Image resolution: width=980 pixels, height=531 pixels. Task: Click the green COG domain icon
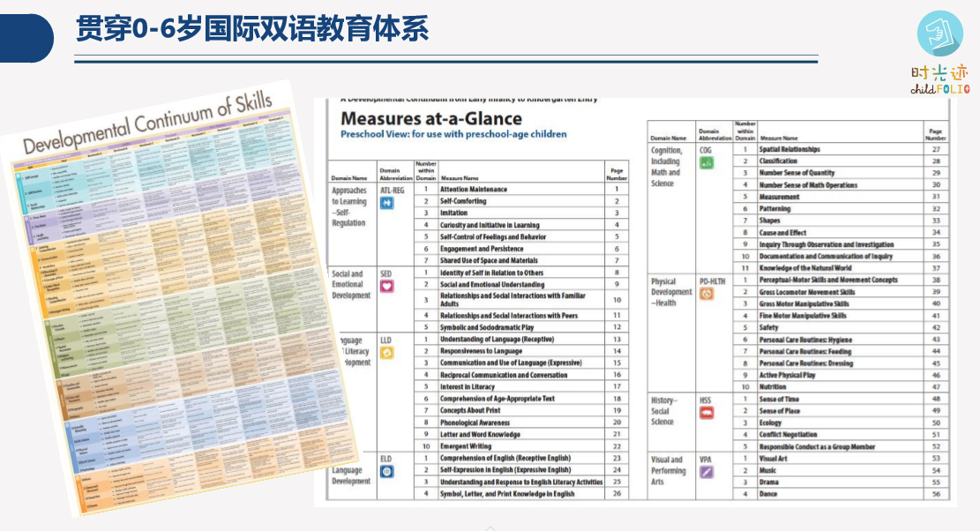click(707, 163)
